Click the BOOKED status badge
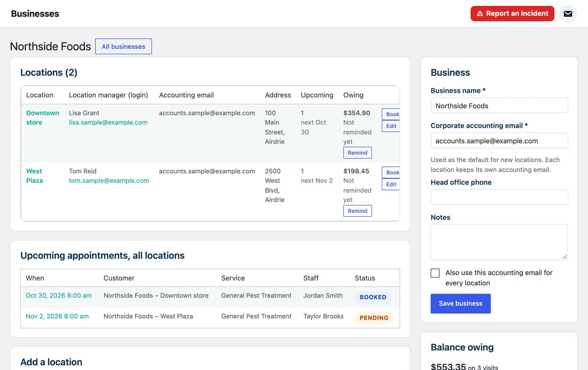588x370 pixels. (373, 297)
